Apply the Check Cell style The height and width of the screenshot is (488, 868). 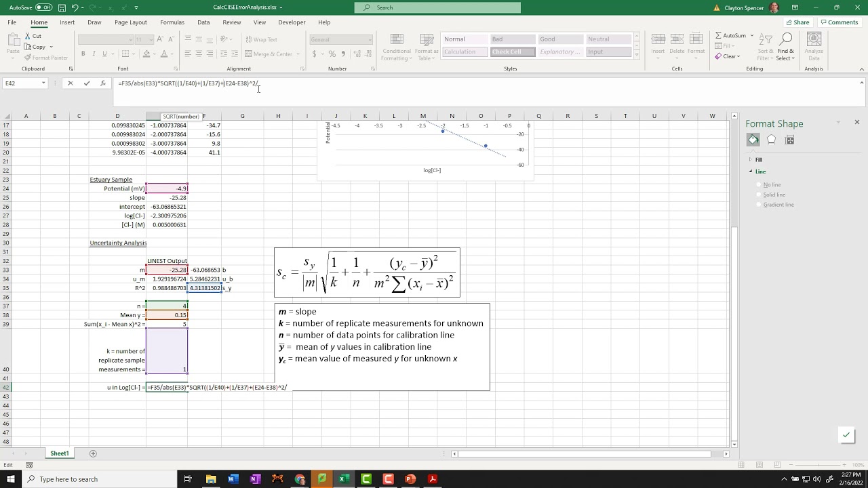click(512, 52)
